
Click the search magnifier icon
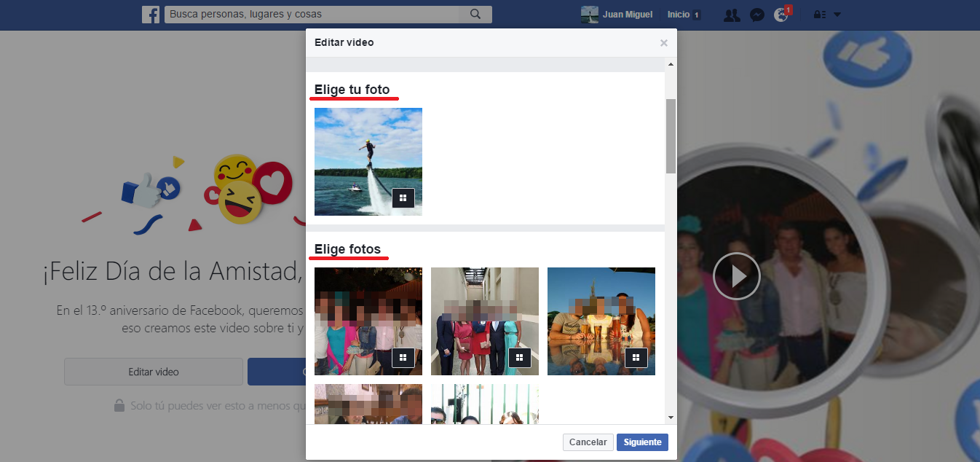[475, 14]
